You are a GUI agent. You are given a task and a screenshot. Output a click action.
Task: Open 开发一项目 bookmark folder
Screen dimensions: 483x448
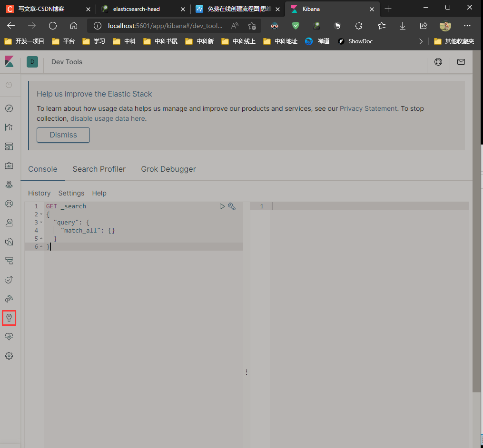tap(24, 41)
